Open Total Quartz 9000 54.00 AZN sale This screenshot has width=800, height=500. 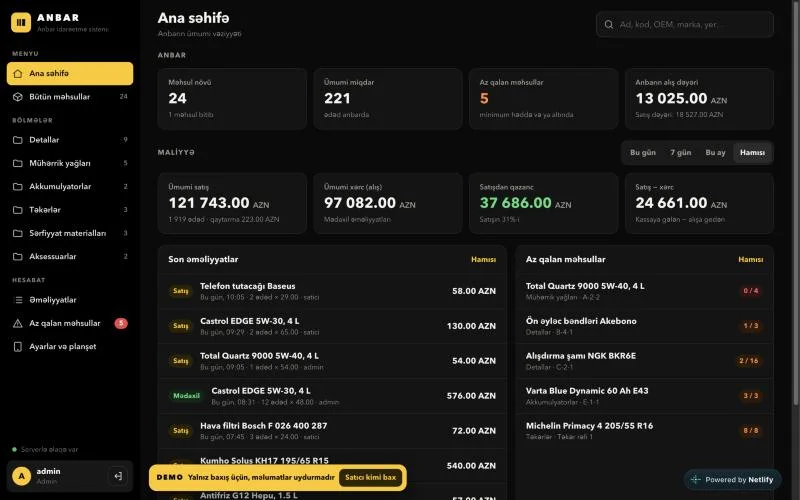332,361
